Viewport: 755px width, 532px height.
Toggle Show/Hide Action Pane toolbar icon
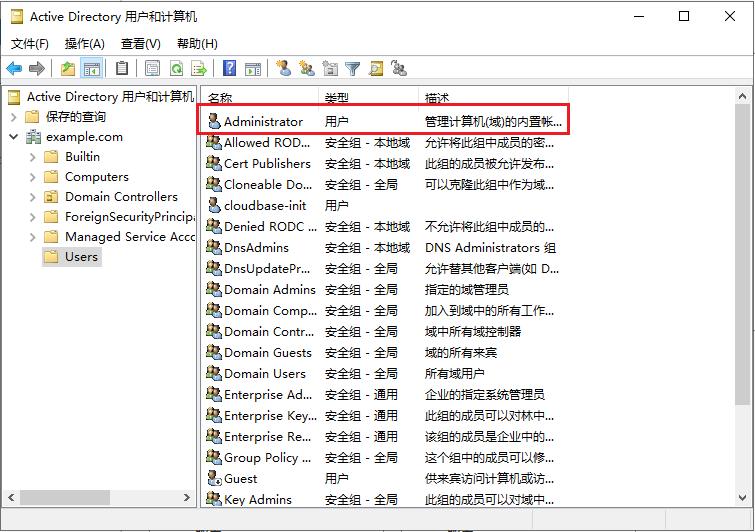point(253,69)
